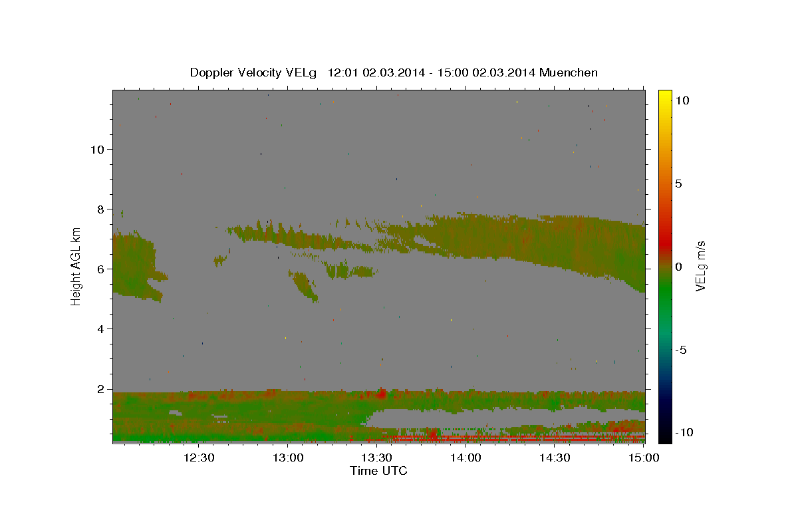This screenshot has width=798, height=532.
Task: Click the small slanted cloud streak near 13:05 at 5 km
Action: tap(303, 286)
